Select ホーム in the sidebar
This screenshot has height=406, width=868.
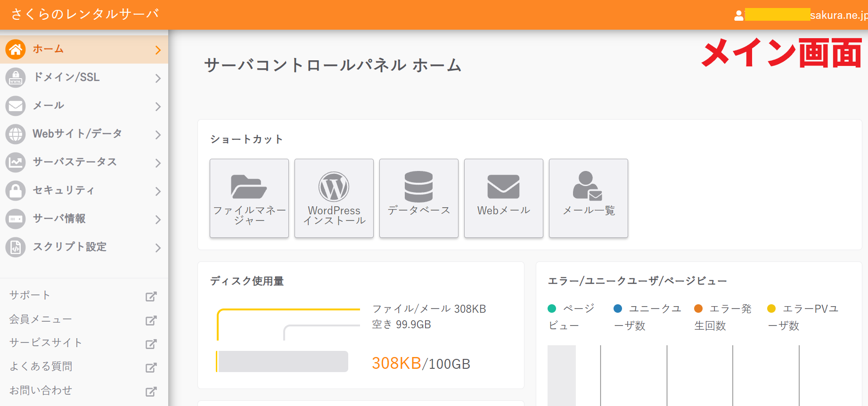click(84, 49)
